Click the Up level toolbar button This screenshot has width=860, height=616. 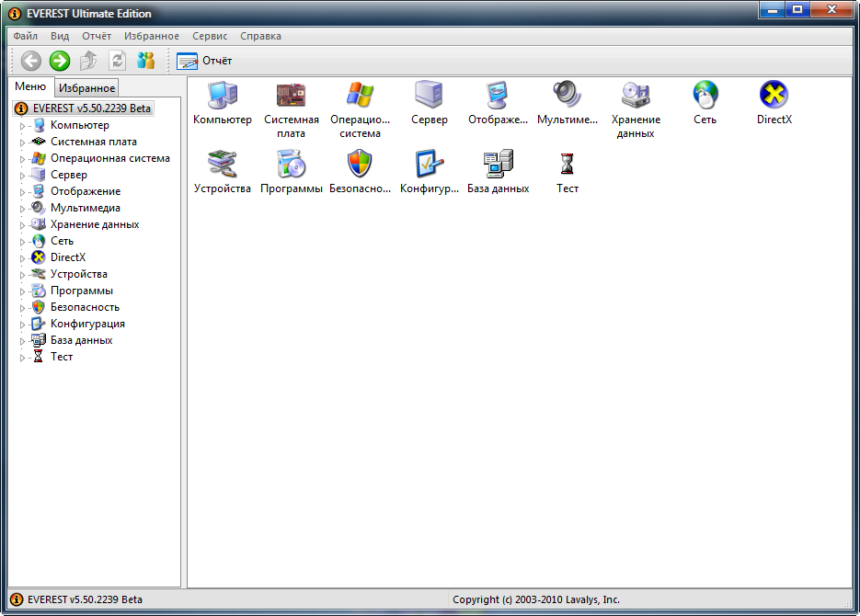point(88,61)
